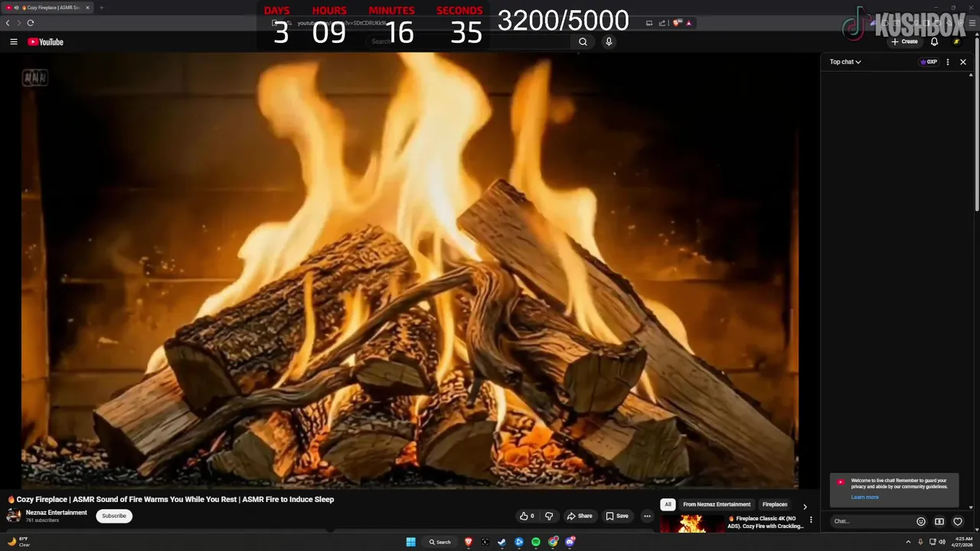Image resolution: width=980 pixels, height=551 pixels.
Task: Open the taskbar clock showing 4:25 AM
Action: 962,542
